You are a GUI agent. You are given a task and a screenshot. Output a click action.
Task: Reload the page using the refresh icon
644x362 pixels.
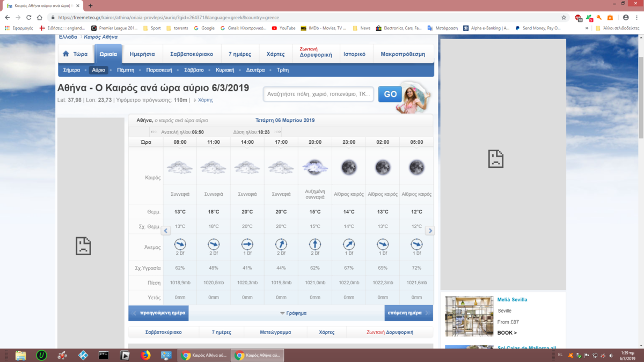pyautogui.click(x=29, y=17)
